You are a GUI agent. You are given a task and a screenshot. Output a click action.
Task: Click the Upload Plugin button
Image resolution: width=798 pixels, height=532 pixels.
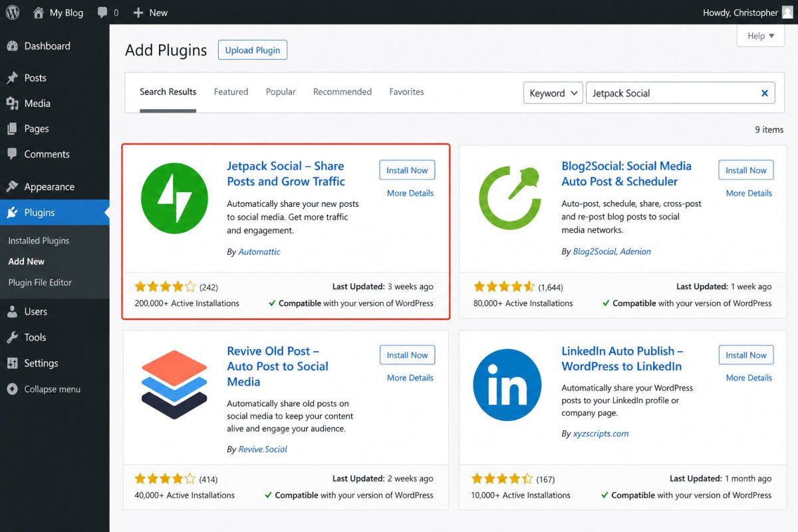pyautogui.click(x=253, y=50)
